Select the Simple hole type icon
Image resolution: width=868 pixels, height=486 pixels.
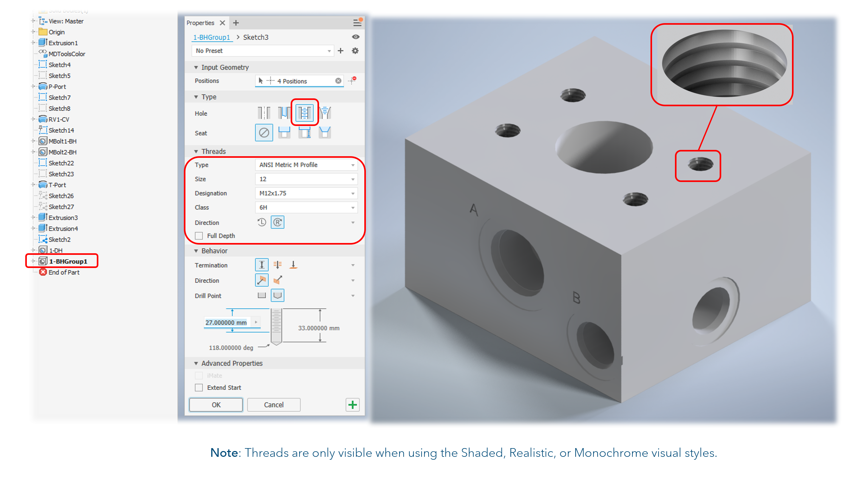264,113
